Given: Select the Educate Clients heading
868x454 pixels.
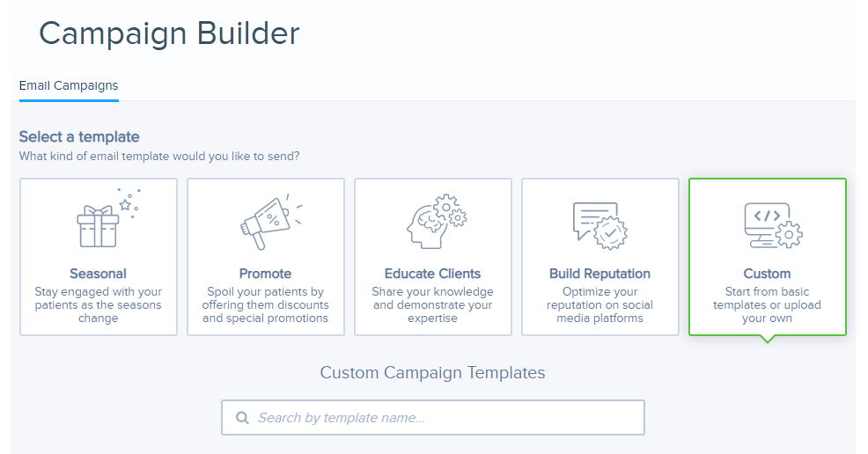Looking at the screenshot, I should tap(432, 274).
